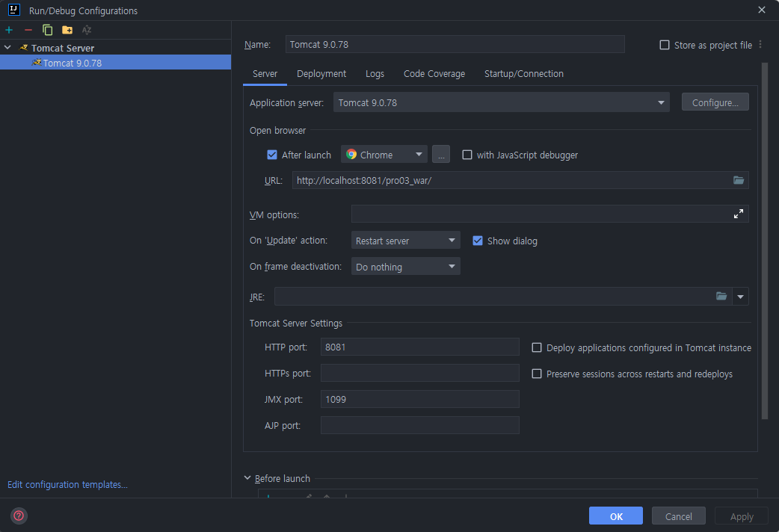Enable with JavaScript debugger
The height and width of the screenshot is (532, 779).
[x=467, y=155]
